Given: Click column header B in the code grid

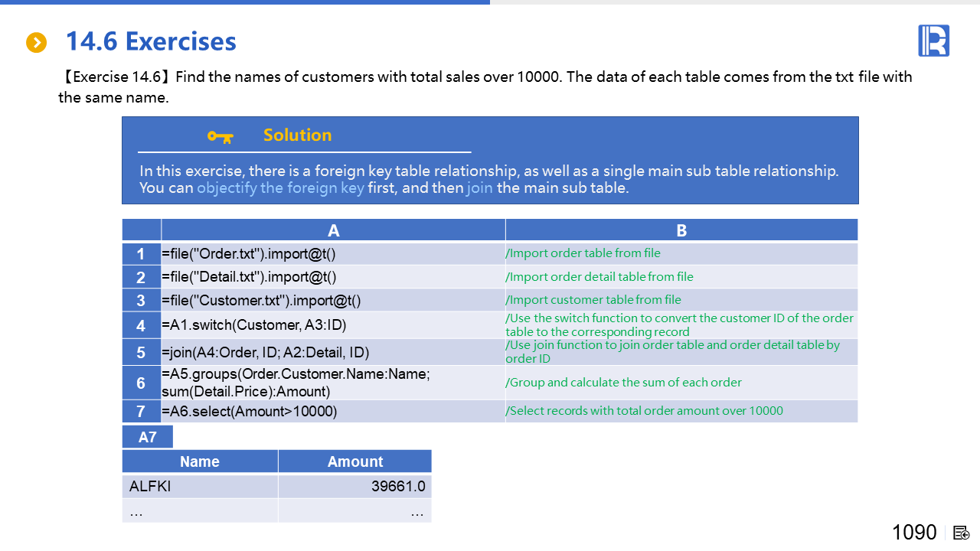Looking at the screenshot, I should 681,230.
